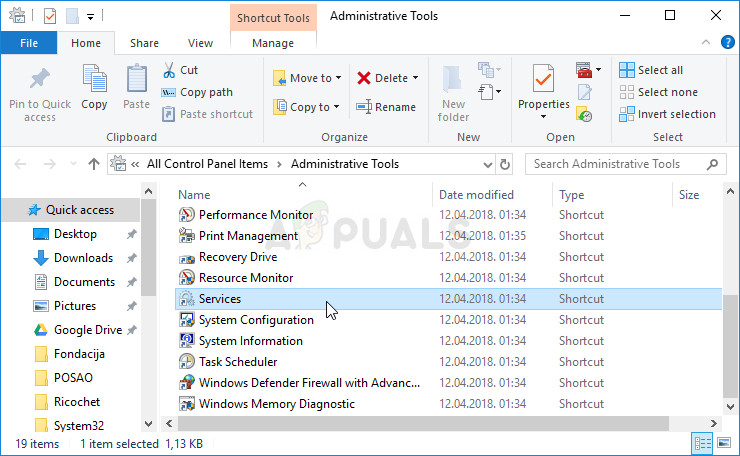Click the Cut scissors icon
Image resolution: width=740 pixels, height=456 pixels.
coord(169,70)
